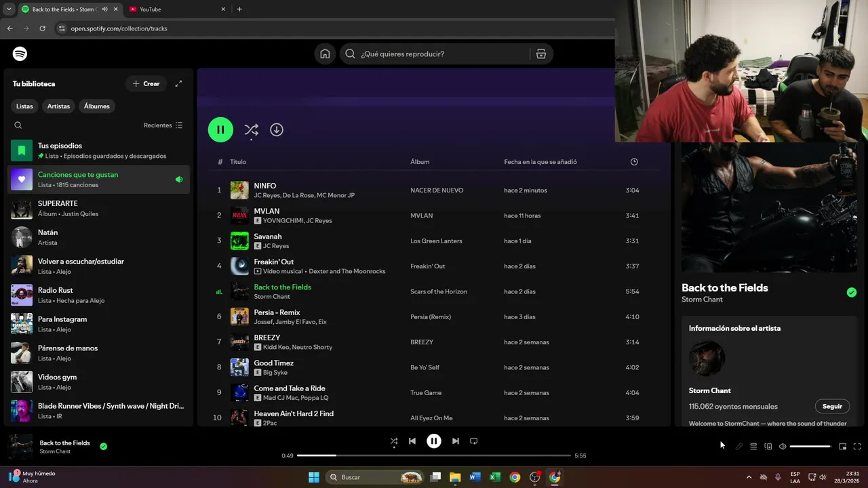
Task: Open Párense de manos playlist
Action: 99,353
